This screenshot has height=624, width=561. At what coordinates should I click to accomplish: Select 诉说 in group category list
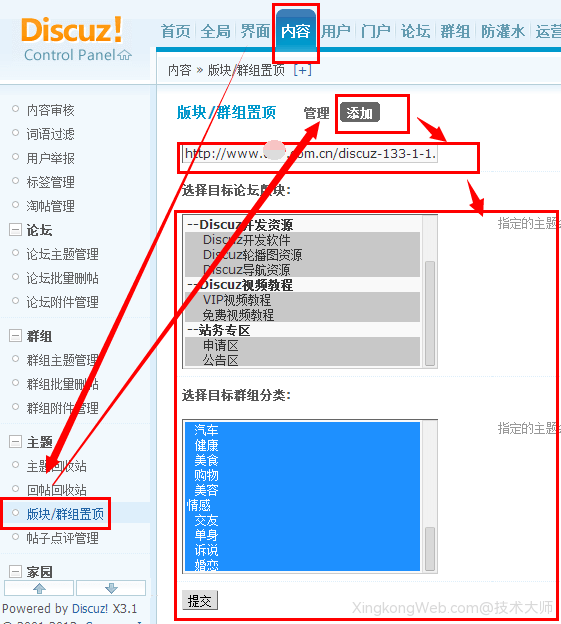pos(302,550)
